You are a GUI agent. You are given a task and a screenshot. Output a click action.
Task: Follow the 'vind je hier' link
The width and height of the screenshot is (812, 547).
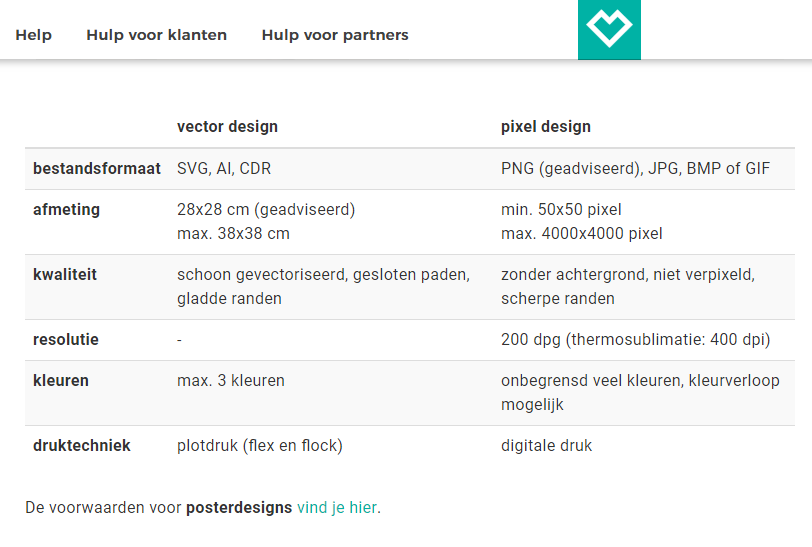coord(337,507)
